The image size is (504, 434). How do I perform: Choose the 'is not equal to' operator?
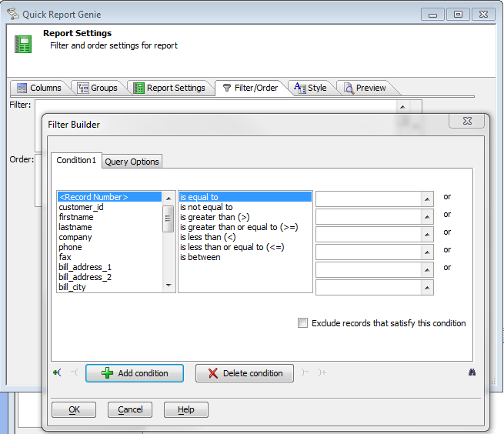pos(245,207)
